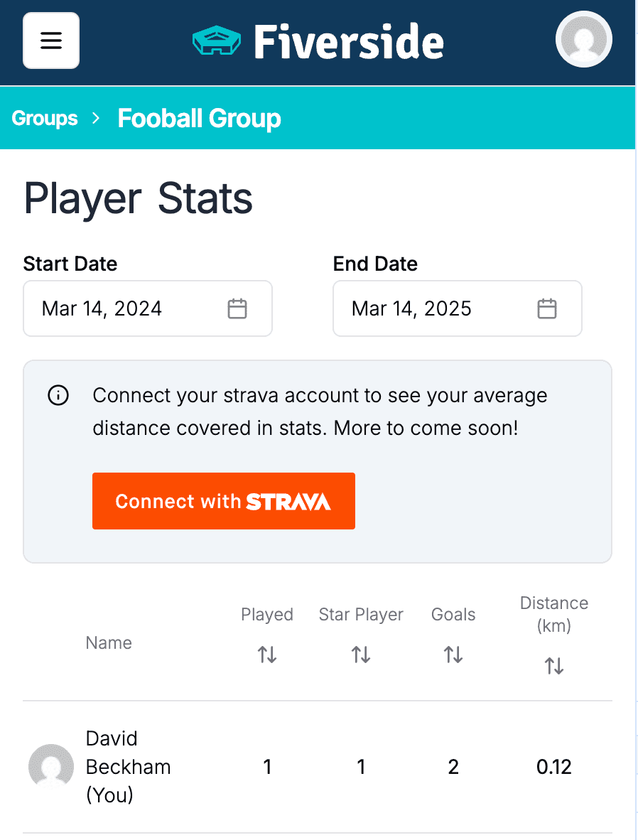This screenshot has height=840, width=638.
Task: Click the info circle icon in Strava notice
Action: point(58,395)
